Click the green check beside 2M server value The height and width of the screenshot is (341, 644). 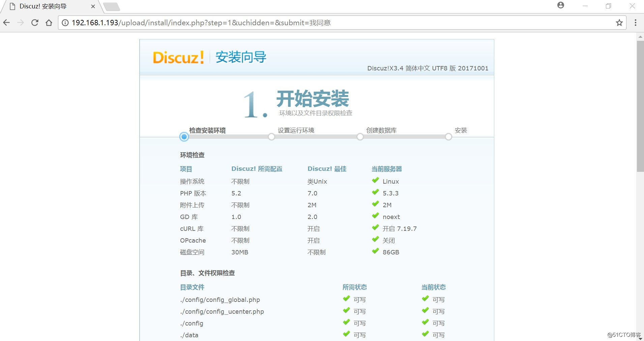375,204
